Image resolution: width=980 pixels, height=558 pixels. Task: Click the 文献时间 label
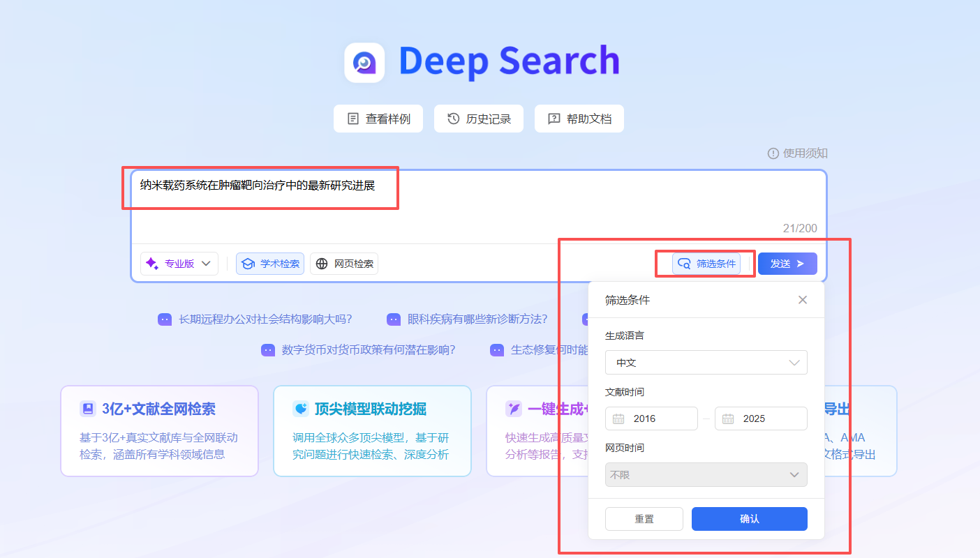click(x=625, y=392)
